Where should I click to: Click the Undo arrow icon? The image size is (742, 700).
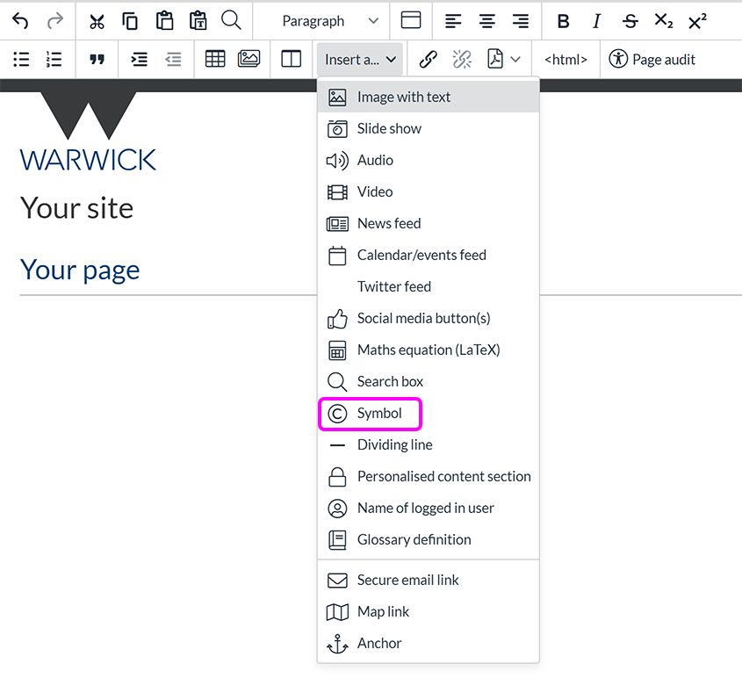tap(20, 21)
